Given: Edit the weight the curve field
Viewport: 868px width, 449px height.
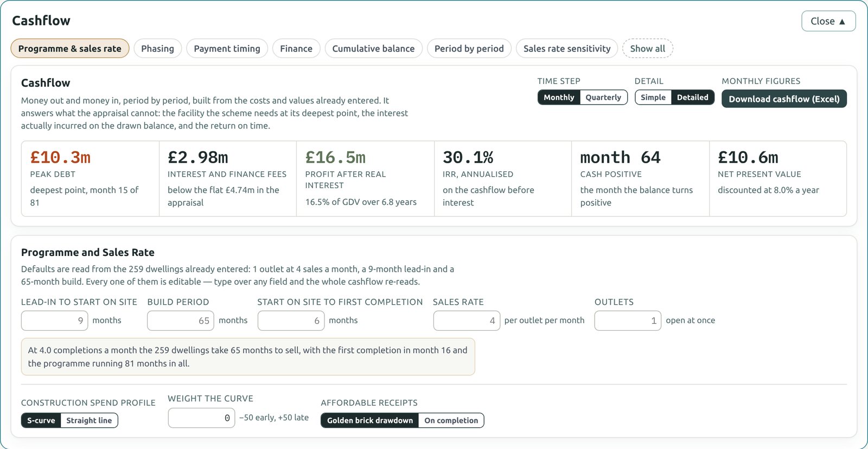Looking at the screenshot, I should coord(201,418).
